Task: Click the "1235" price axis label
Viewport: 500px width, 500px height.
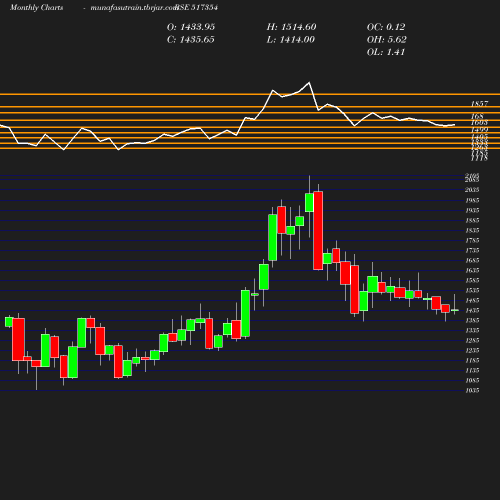Action: [x=472, y=350]
